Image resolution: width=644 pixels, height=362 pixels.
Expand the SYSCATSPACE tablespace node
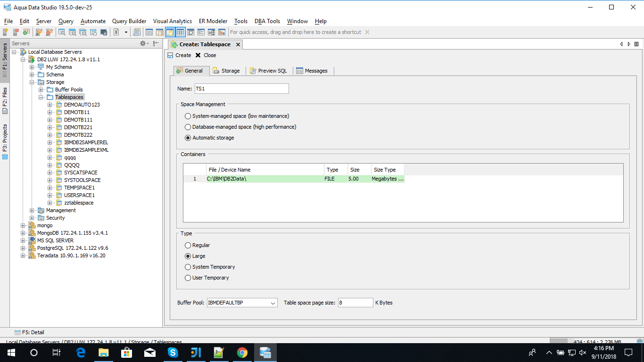50,173
